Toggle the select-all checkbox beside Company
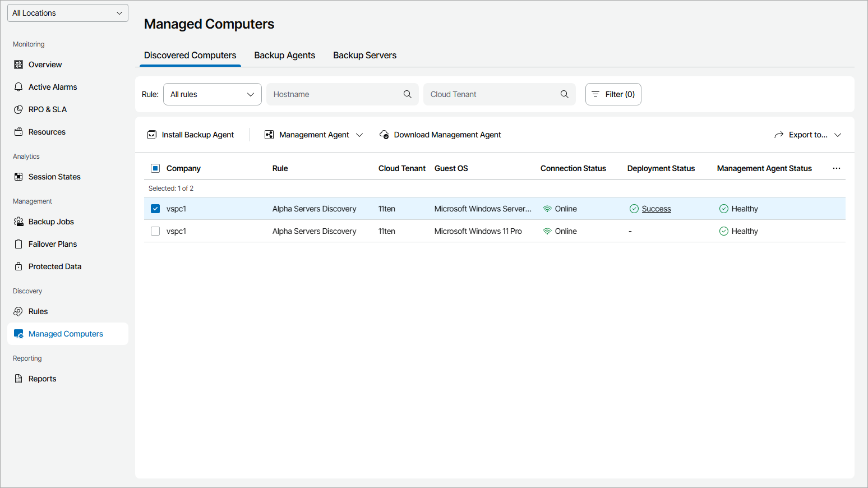Image resolution: width=868 pixels, height=488 pixels. [155, 168]
